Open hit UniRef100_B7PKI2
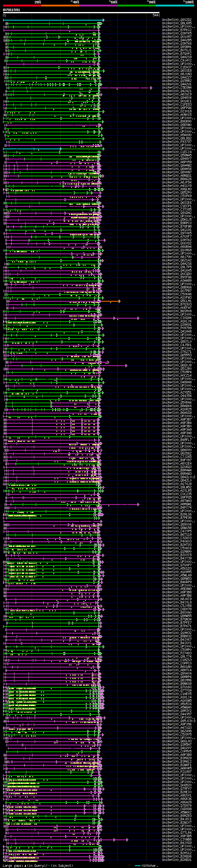 177,30
